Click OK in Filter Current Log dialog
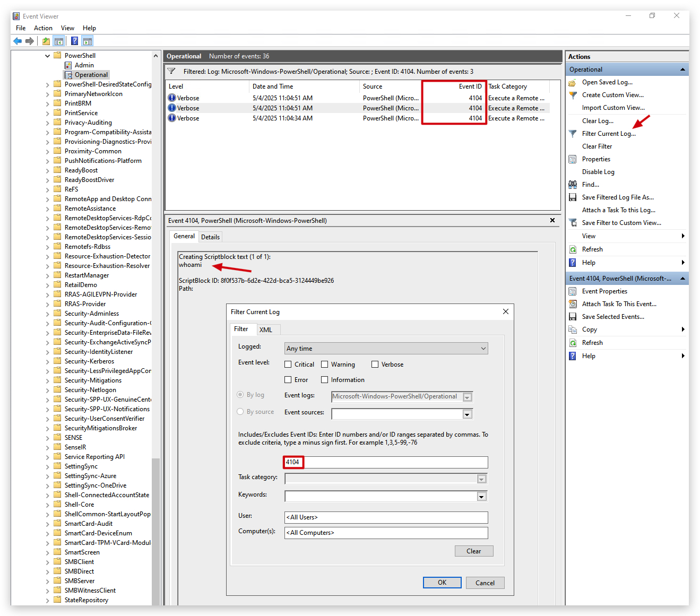 442,583
